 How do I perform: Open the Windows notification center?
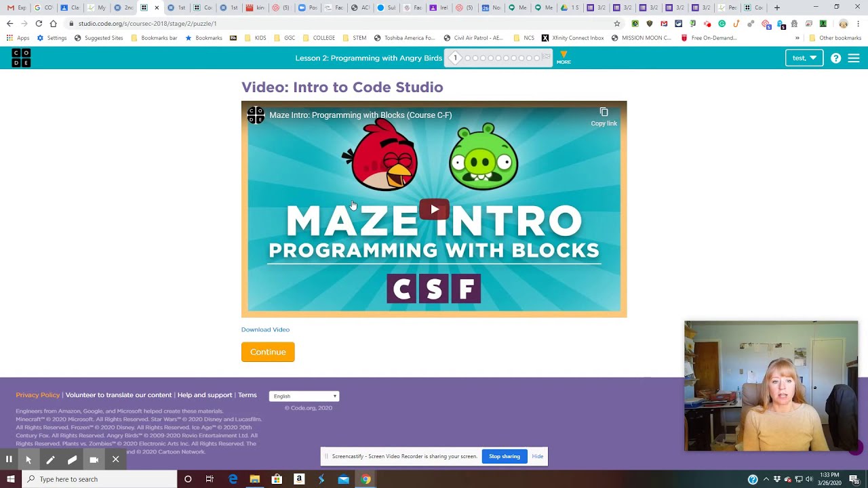[x=854, y=479]
